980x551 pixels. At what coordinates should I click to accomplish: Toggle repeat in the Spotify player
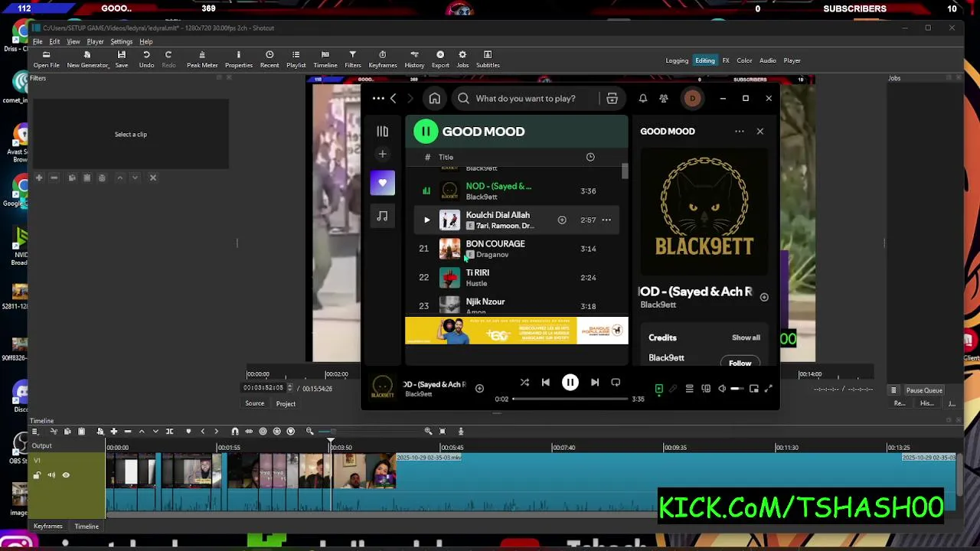coord(616,382)
